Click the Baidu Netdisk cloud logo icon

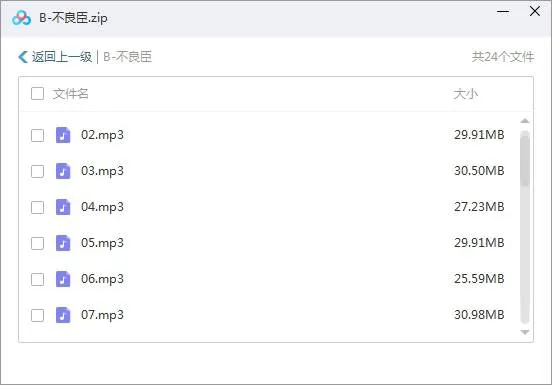(x=21, y=18)
